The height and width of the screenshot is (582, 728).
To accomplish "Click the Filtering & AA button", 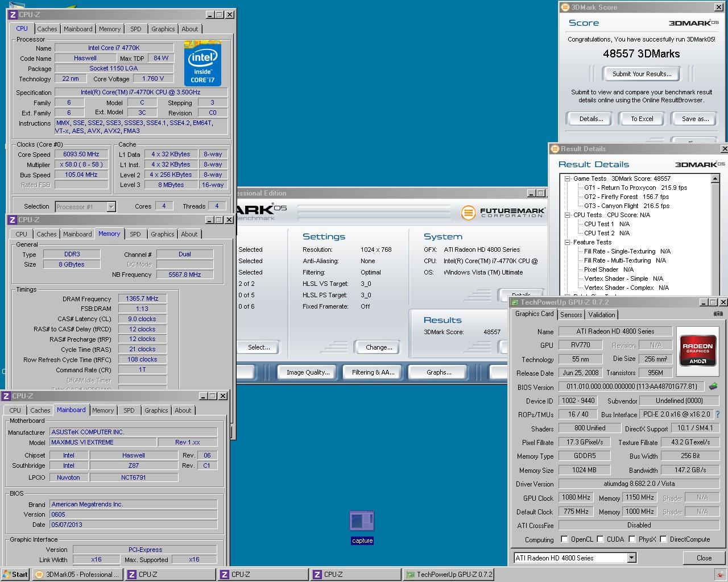I will (373, 372).
